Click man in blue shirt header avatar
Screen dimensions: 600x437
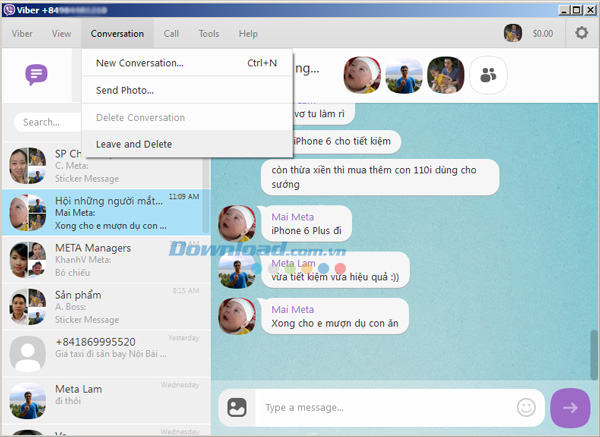(404, 75)
